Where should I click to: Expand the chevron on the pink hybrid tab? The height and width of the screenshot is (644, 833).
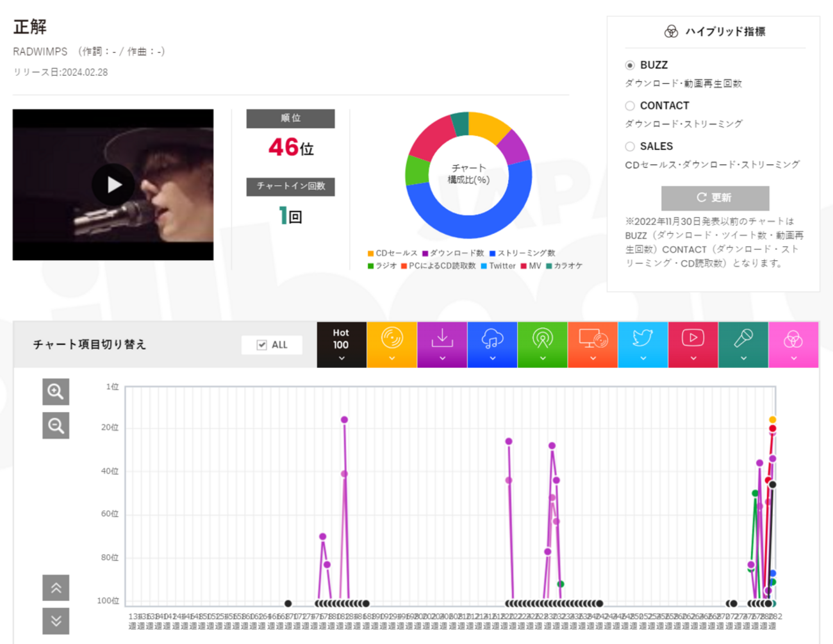793,358
